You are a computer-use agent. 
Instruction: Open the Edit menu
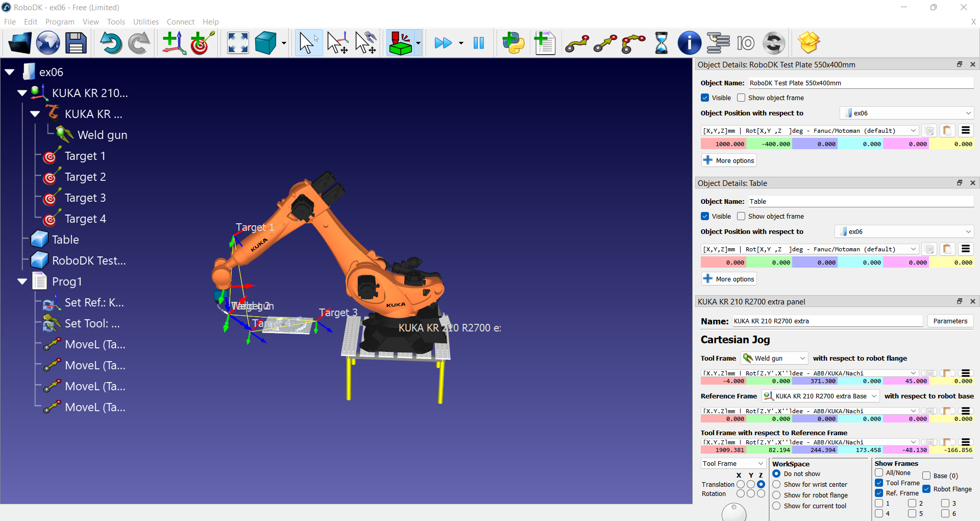coord(31,21)
